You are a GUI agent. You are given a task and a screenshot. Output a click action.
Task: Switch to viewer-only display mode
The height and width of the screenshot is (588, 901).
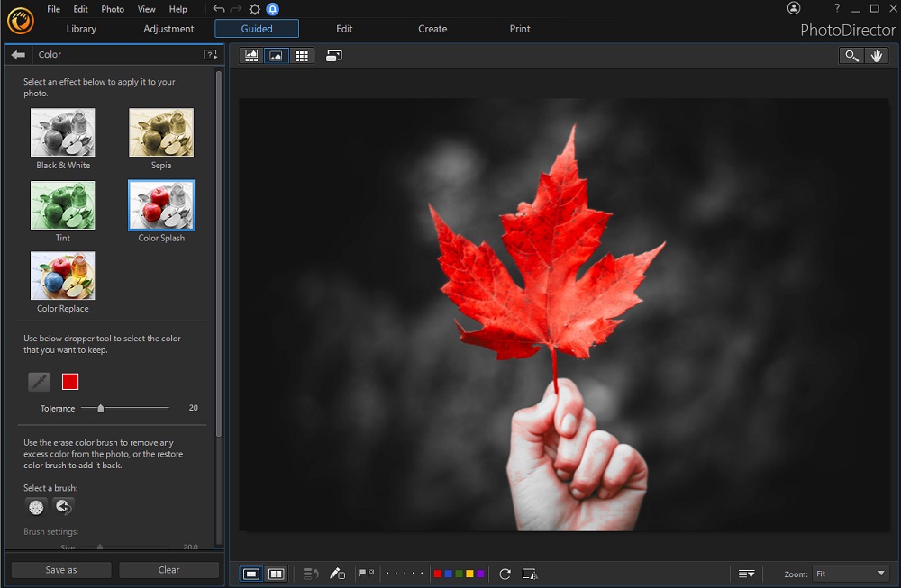tap(275, 55)
